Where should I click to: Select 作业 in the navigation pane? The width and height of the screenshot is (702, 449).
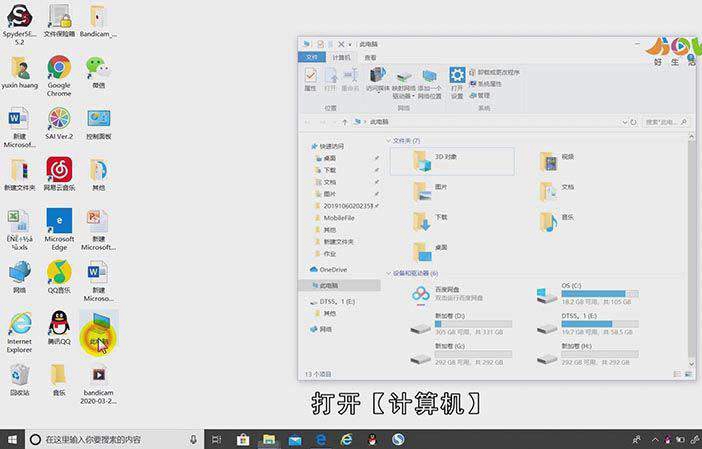tap(326, 254)
